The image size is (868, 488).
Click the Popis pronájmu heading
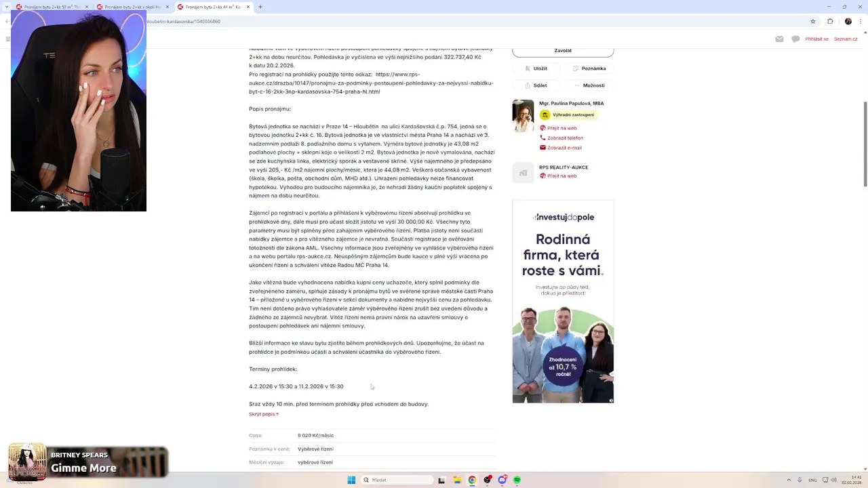pyautogui.click(x=270, y=109)
